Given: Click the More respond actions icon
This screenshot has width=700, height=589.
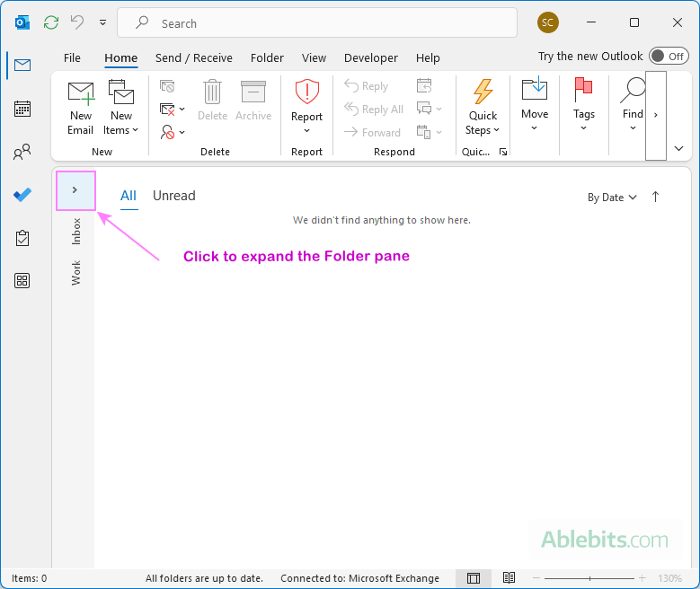Looking at the screenshot, I should click(x=429, y=132).
